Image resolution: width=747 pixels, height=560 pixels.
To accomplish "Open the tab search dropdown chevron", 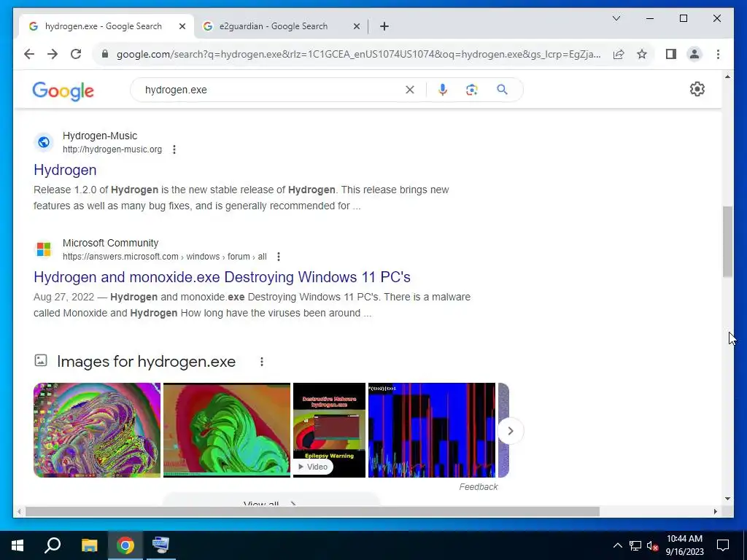I will (x=616, y=18).
